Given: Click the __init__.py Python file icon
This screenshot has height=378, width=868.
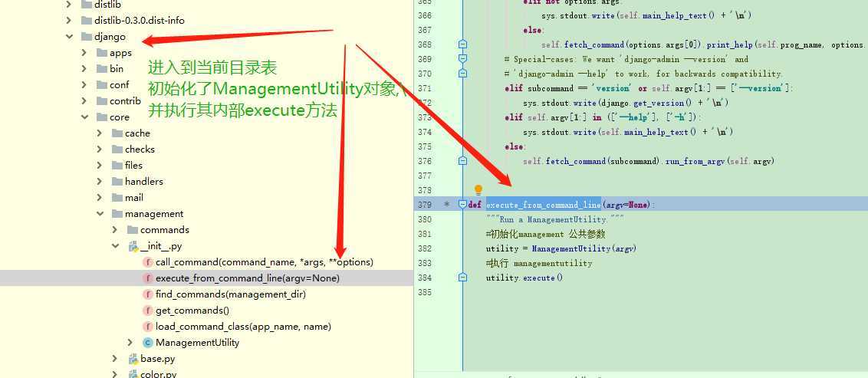Looking at the screenshot, I should (133, 246).
